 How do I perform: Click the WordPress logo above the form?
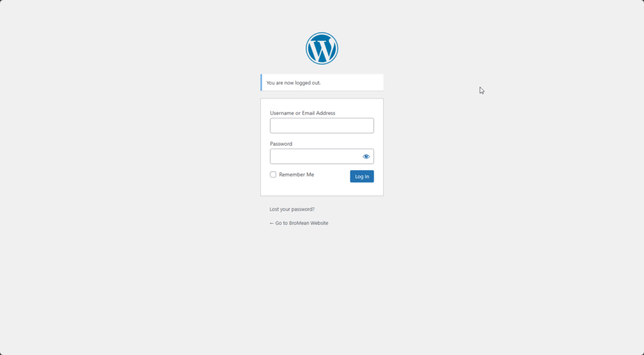(x=321, y=48)
